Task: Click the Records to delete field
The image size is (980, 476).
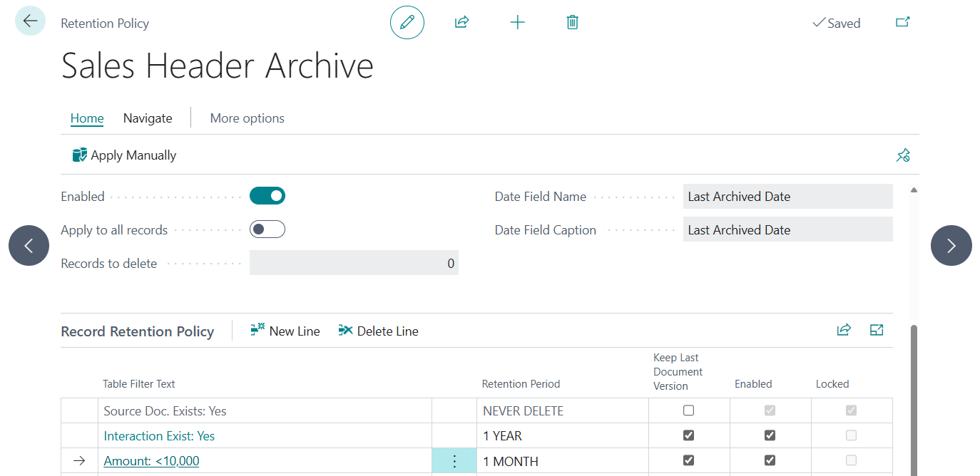Action: 354,262
